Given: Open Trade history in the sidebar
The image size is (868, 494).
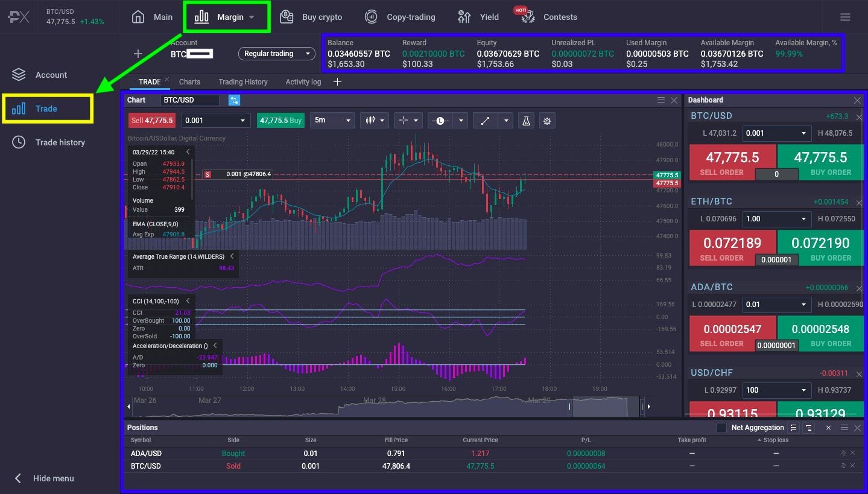Looking at the screenshot, I should 49,142.
